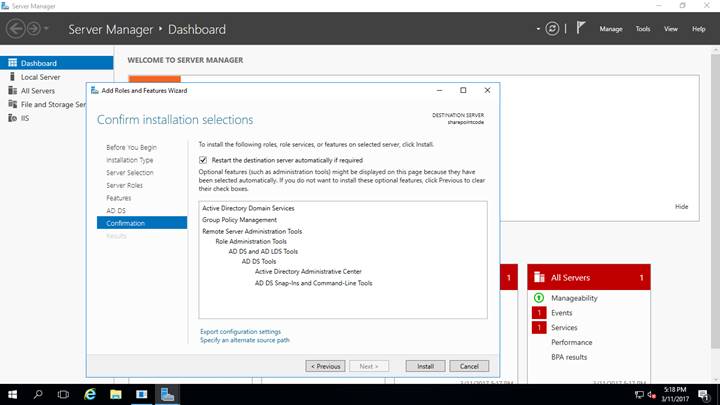Open the View menu
Screen dimensions: 720x405
coord(670,29)
